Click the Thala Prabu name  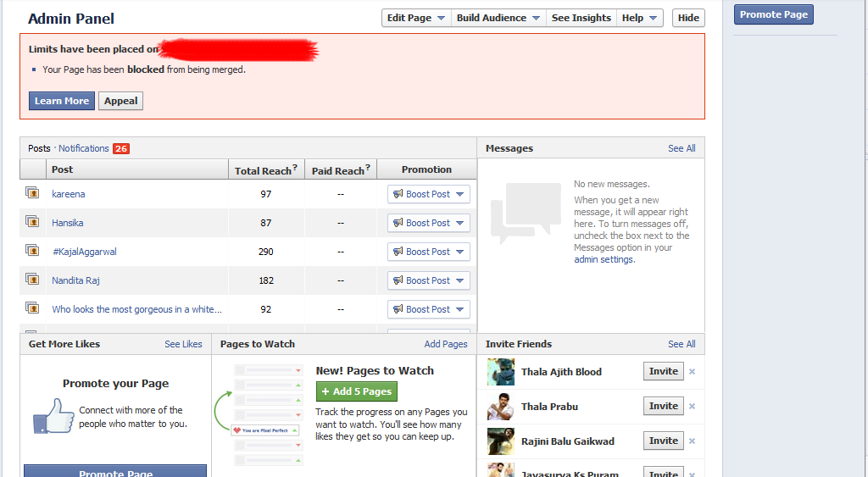coord(549,407)
